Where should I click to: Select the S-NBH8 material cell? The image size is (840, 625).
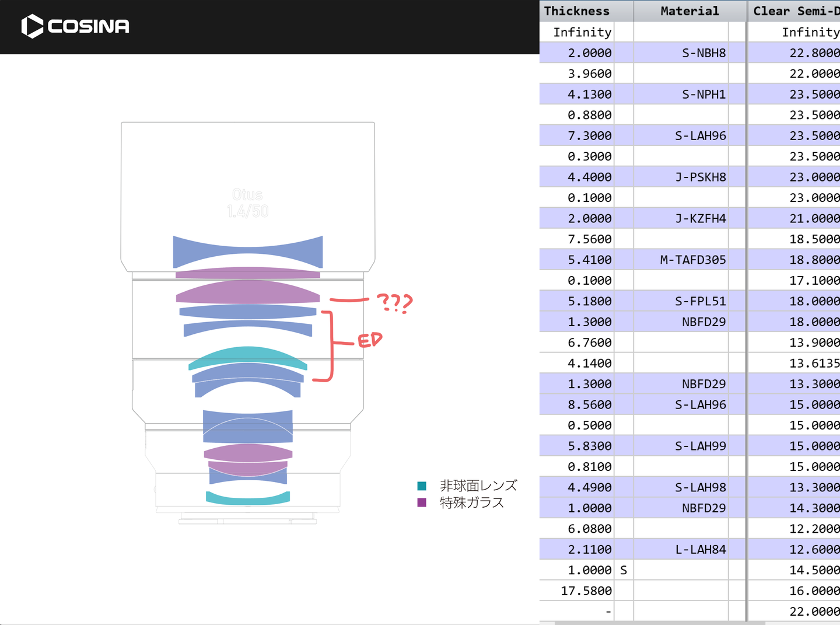pos(681,53)
